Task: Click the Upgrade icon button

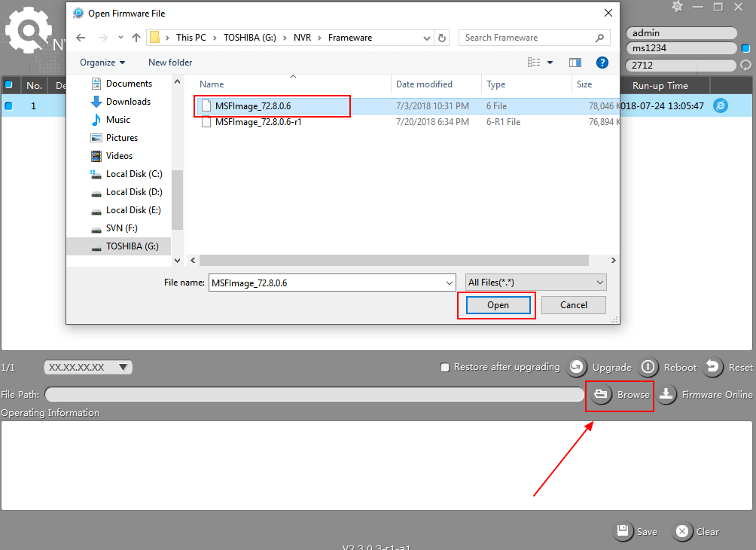Action: [x=577, y=367]
